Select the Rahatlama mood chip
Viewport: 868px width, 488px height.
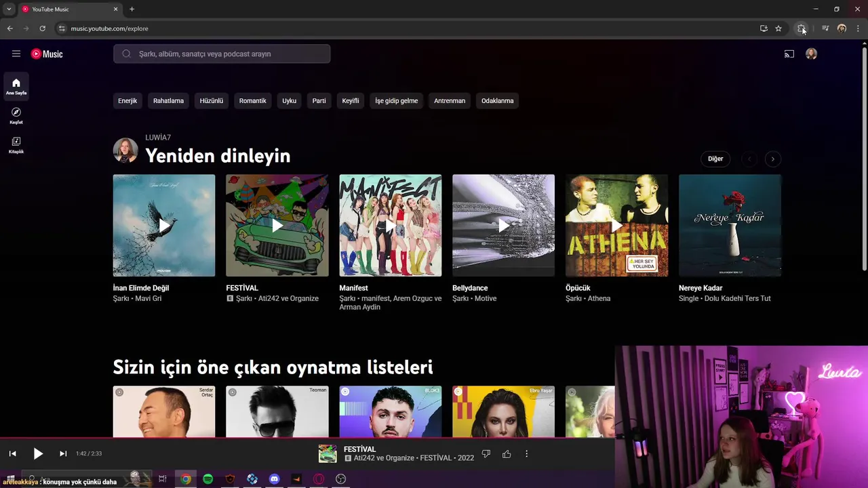tap(168, 100)
